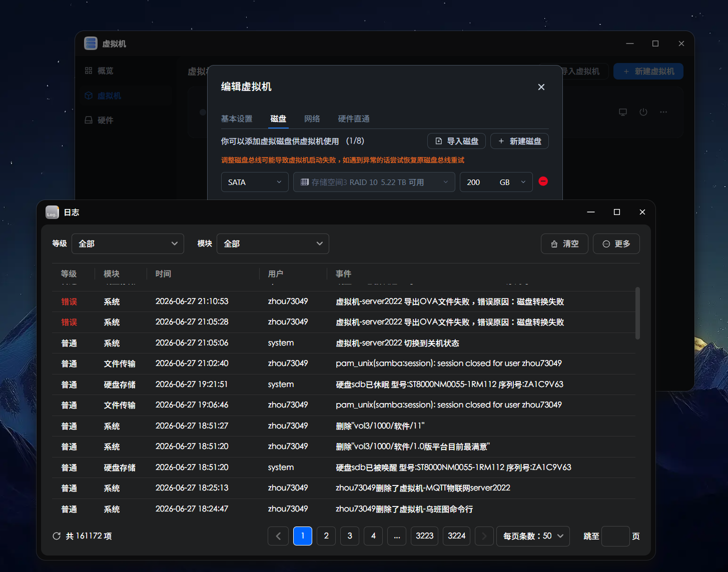Click the 跳至 page input box
This screenshot has width=728, height=572.
coord(615,536)
